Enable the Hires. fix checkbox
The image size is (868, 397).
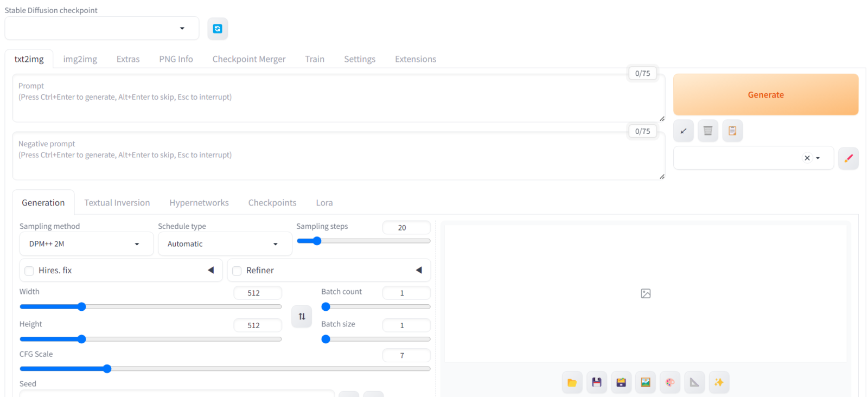pos(29,271)
